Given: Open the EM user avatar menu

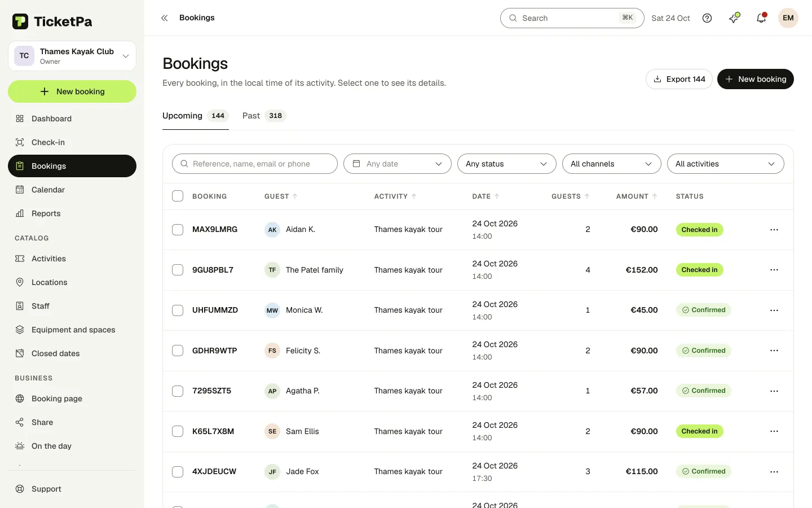Looking at the screenshot, I should (788, 18).
